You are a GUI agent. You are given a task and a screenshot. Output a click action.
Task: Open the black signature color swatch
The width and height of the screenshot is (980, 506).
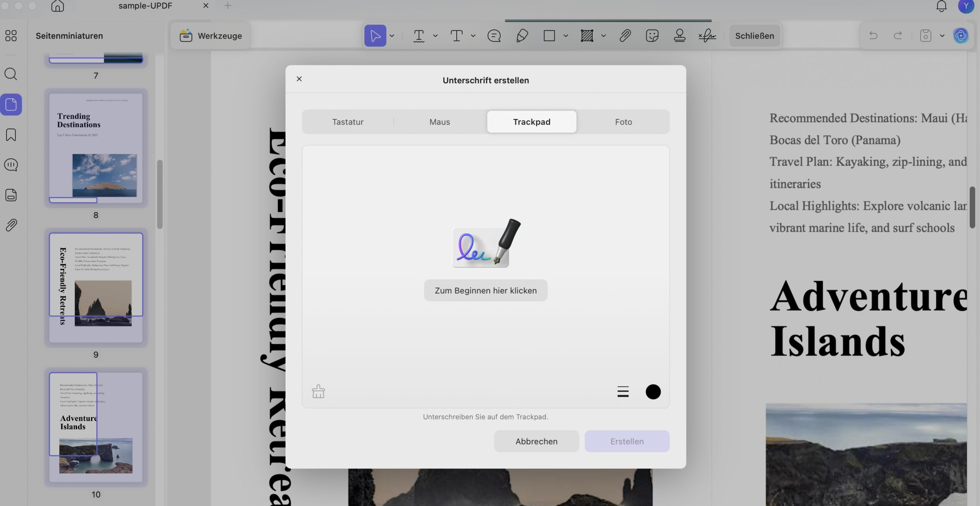653,392
